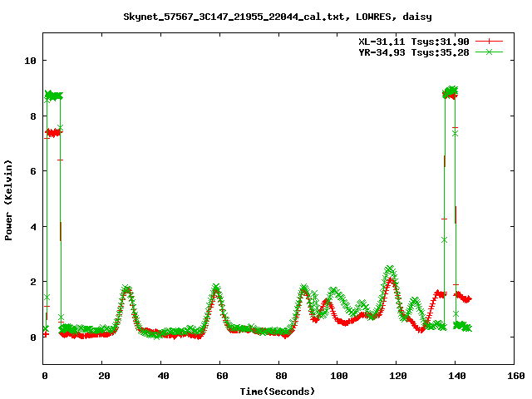Click the peak near 28 seconds
Screen dimensions: 532x399
point(126,289)
